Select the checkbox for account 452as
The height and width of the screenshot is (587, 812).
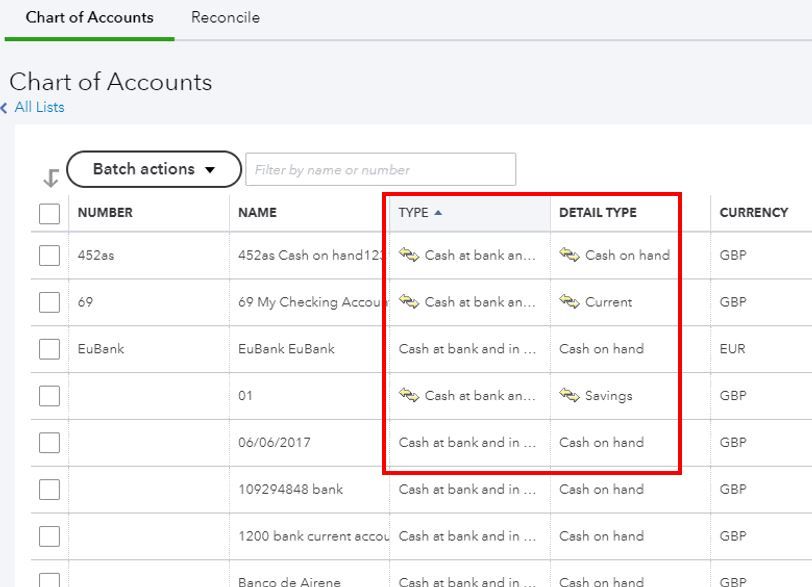(x=49, y=255)
